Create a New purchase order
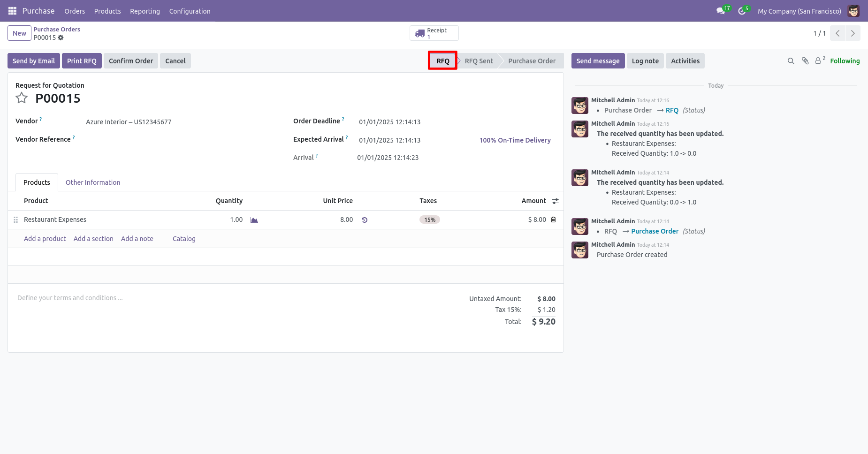868x454 pixels. (x=19, y=33)
